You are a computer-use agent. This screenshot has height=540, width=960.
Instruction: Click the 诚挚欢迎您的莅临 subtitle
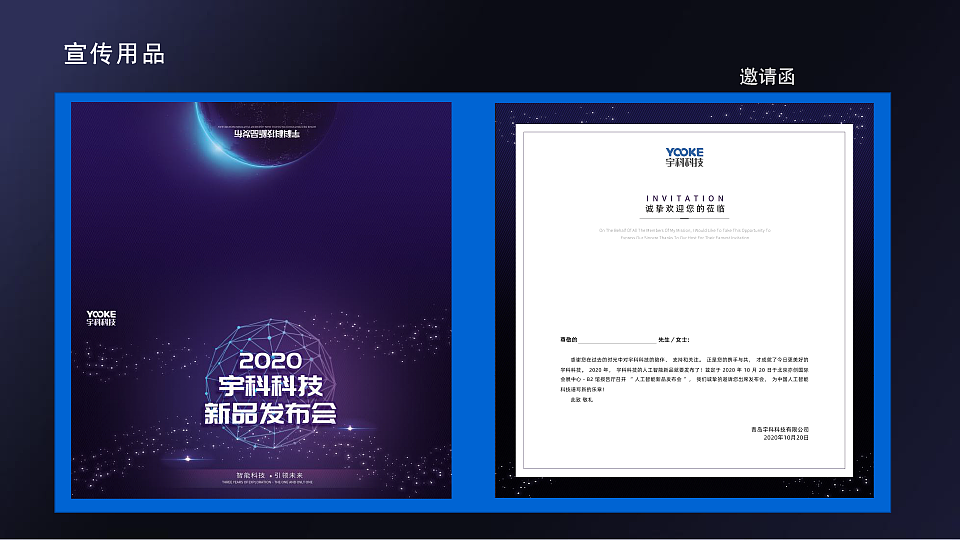[x=685, y=209]
